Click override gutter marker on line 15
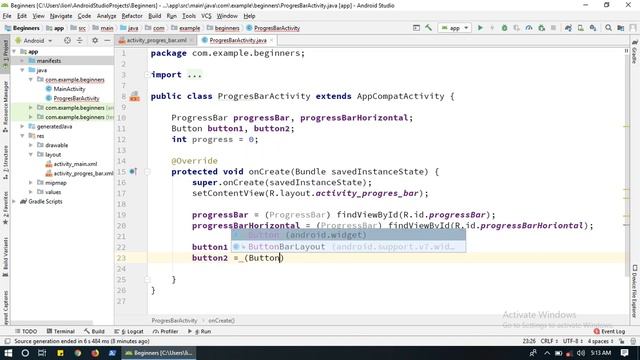The image size is (640, 360). pos(133,171)
